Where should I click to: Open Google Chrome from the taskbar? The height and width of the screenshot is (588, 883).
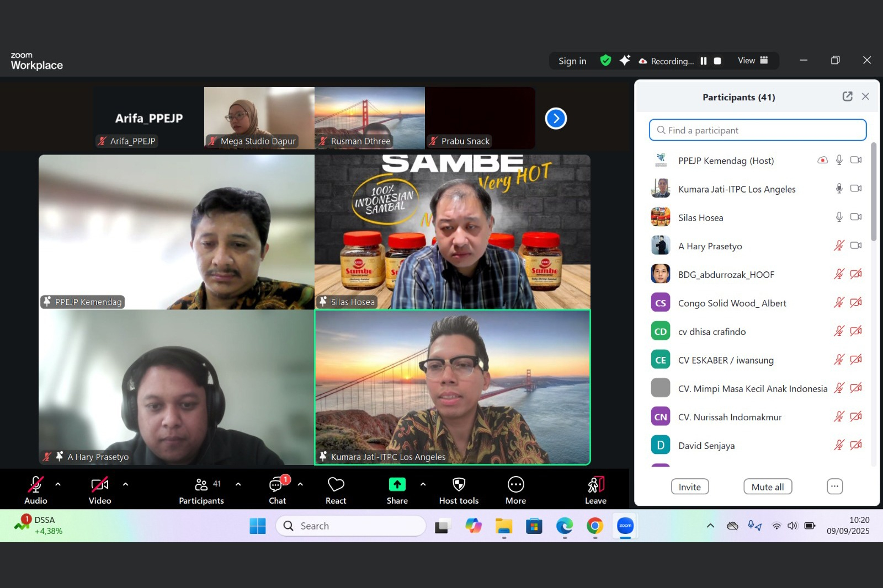[x=594, y=526]
